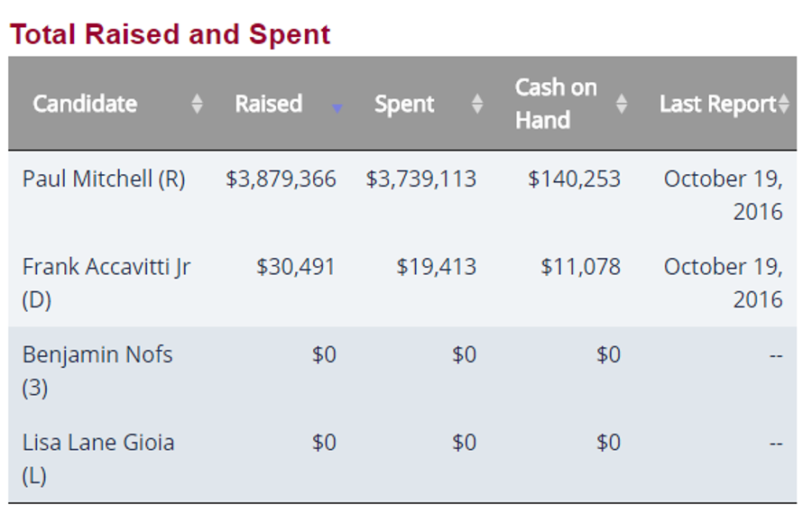The height and width of the screenshot is (523, 812).
Task: Select the Paul Mitchell (R) candidate cell
Action: pyautogui.click(x=104, y=179)
